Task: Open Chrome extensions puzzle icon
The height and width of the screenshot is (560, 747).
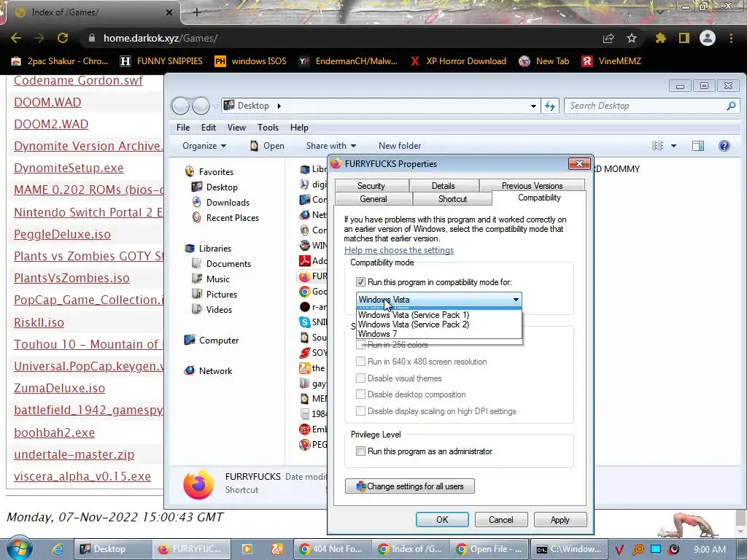Action: pyautogui.click(x=660, y=38)
